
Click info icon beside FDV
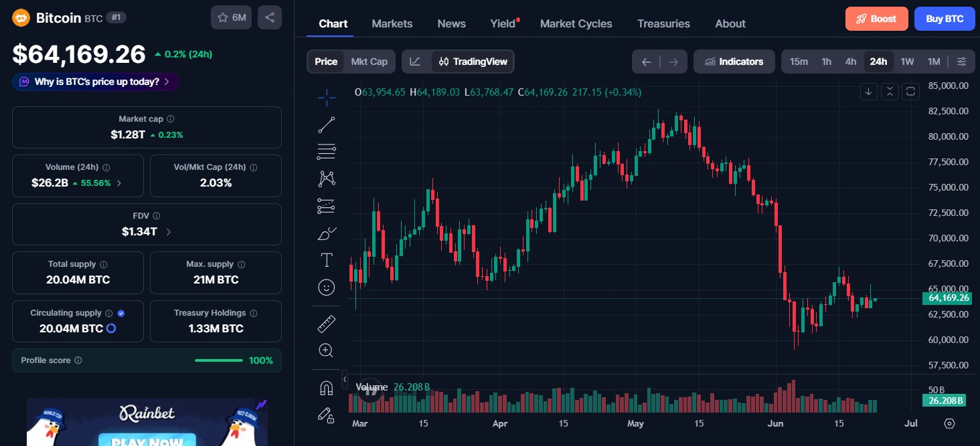157,216
